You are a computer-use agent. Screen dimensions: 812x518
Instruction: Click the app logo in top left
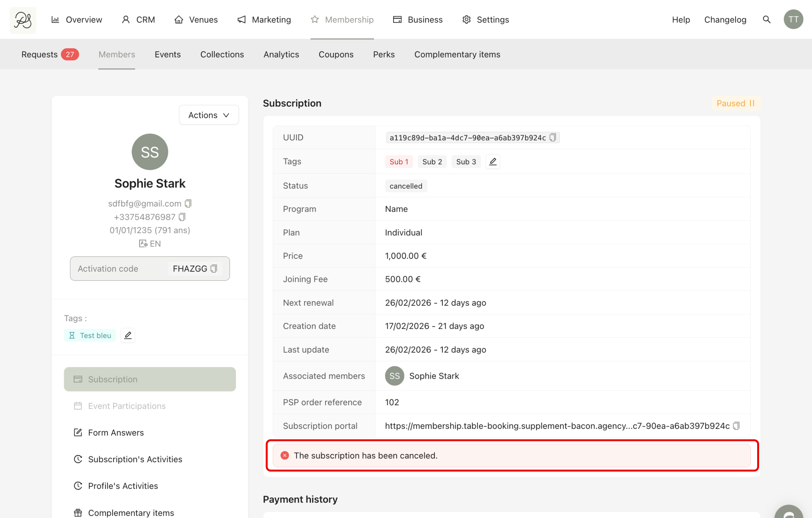tap(23, 20)
